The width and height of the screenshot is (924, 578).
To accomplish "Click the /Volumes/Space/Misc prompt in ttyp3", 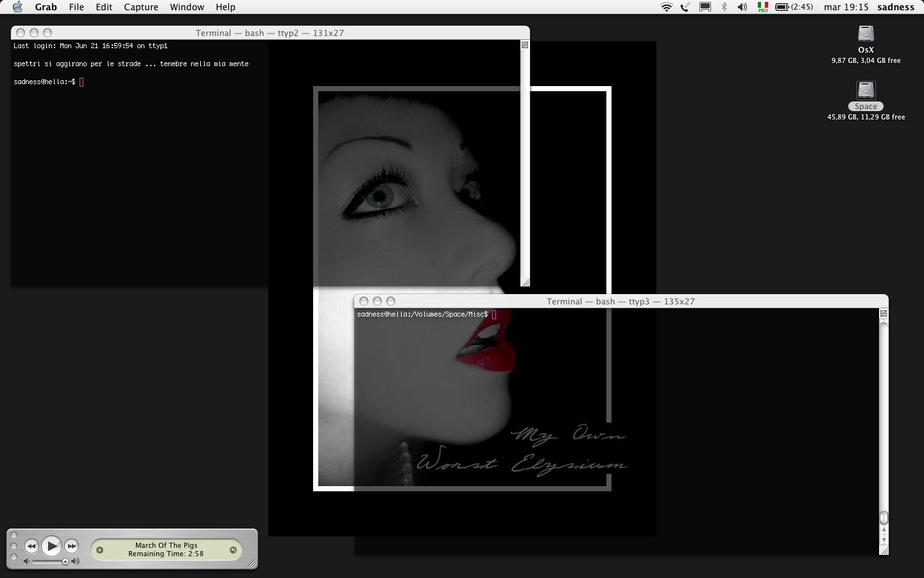I will point(422,314).
